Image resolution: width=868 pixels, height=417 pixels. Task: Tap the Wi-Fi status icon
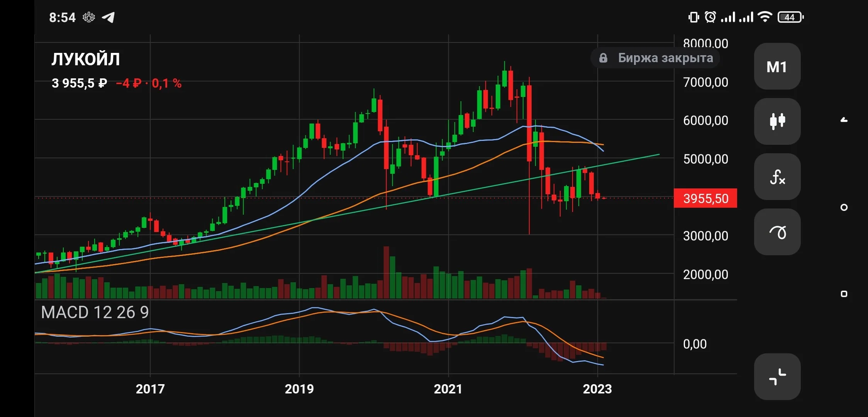(x=765, y=17)
